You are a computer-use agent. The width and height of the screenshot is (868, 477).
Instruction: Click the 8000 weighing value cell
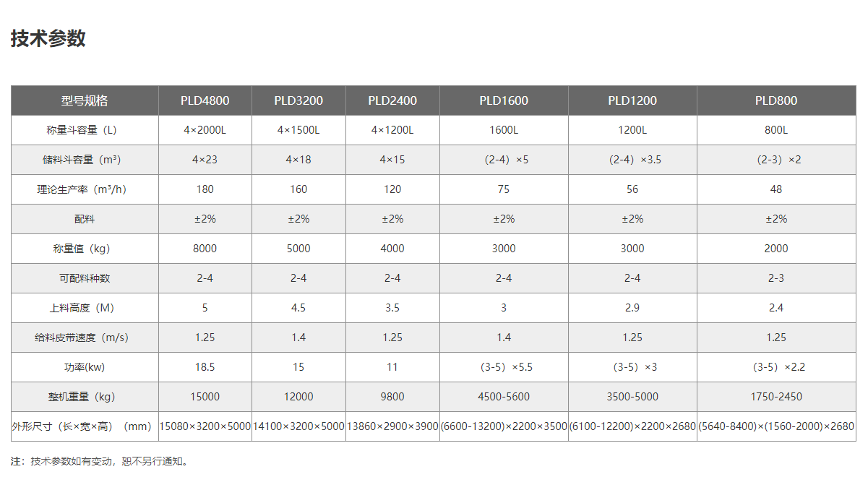[x=205, y=249]
